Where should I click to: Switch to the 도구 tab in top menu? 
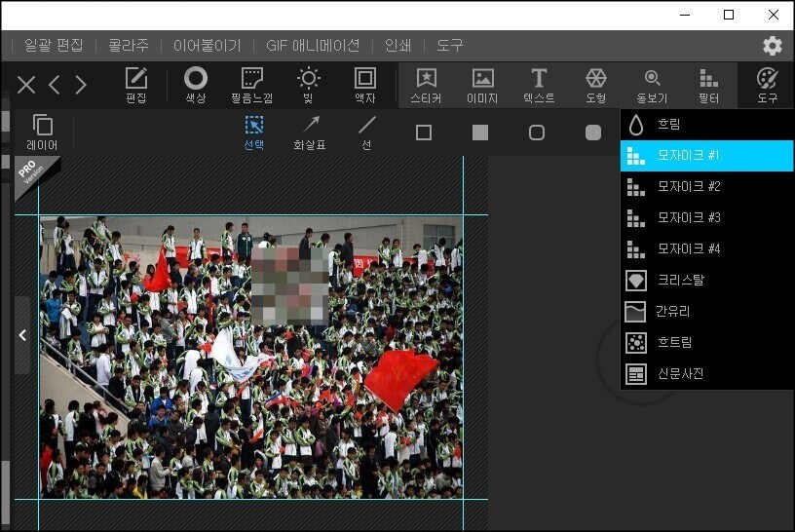click(x=450, y=45)
